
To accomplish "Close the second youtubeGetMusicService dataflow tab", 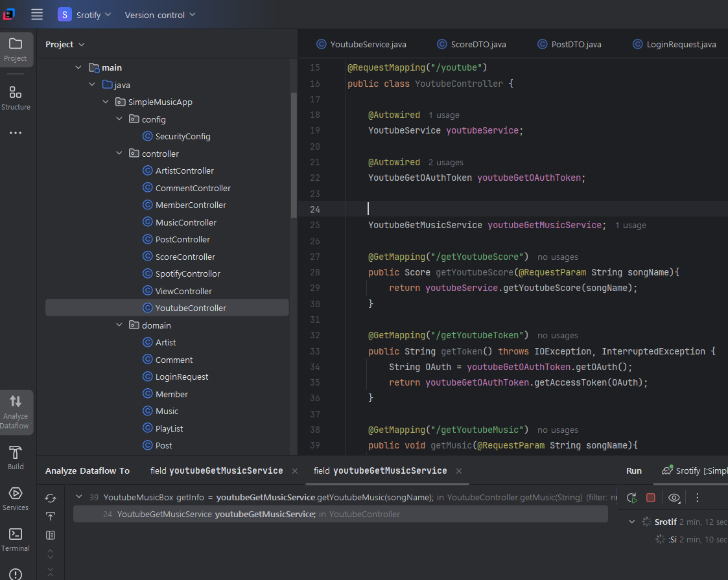I will point(459,471).
